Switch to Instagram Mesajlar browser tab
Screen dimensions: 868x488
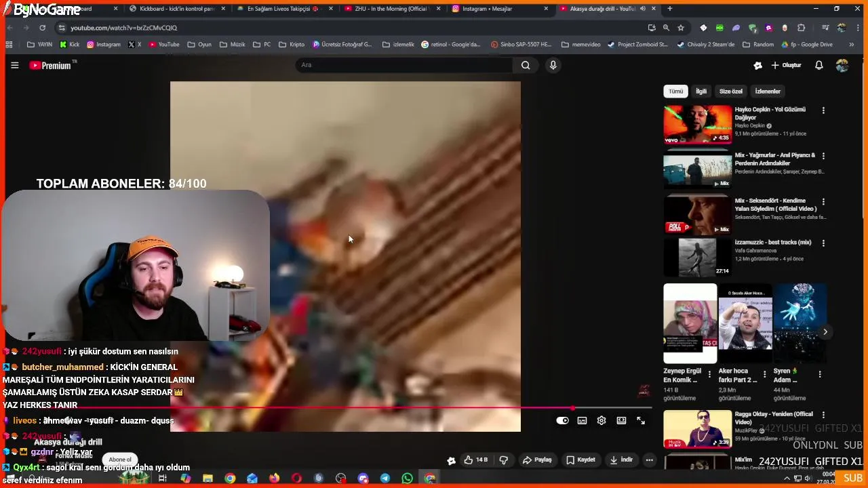[500, 9]
